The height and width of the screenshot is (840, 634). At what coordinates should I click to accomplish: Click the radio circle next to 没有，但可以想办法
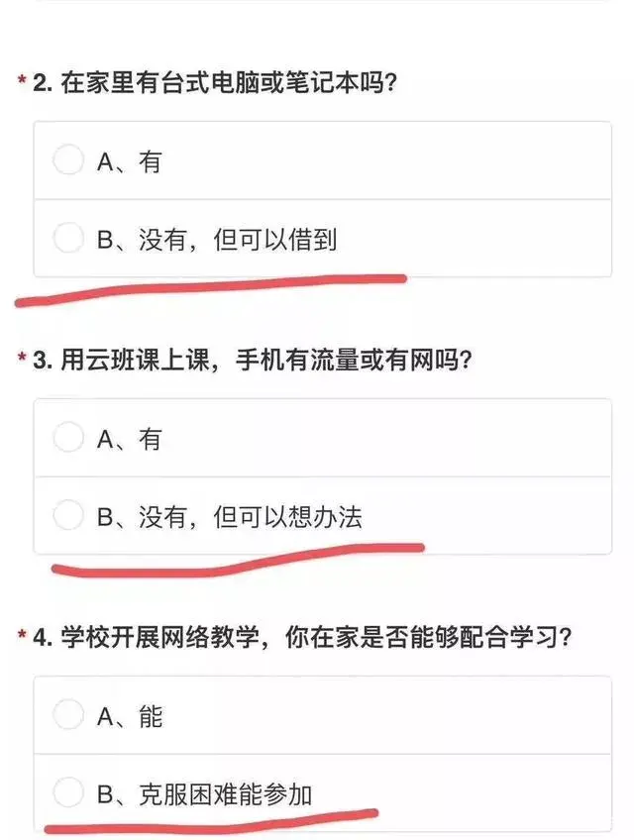click(69, 512)
